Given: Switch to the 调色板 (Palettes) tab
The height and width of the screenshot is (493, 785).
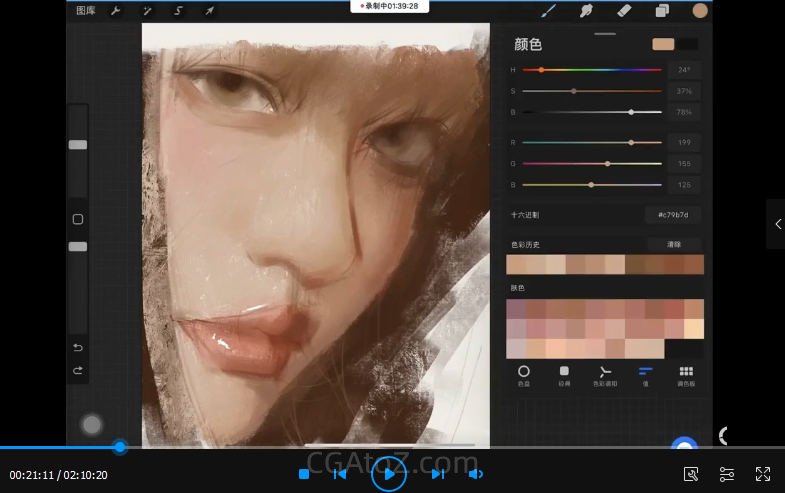Looking at the screenshot, I should pyautogui.click(x=685, y=374).
